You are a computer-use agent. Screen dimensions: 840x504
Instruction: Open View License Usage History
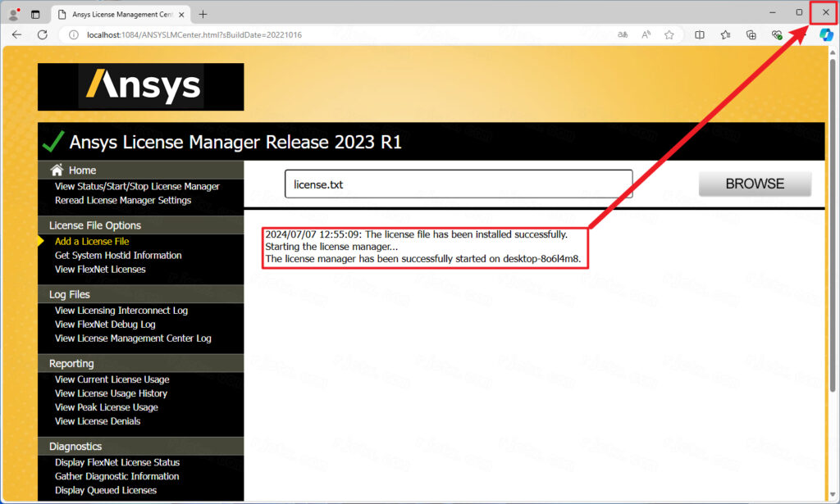111,393
